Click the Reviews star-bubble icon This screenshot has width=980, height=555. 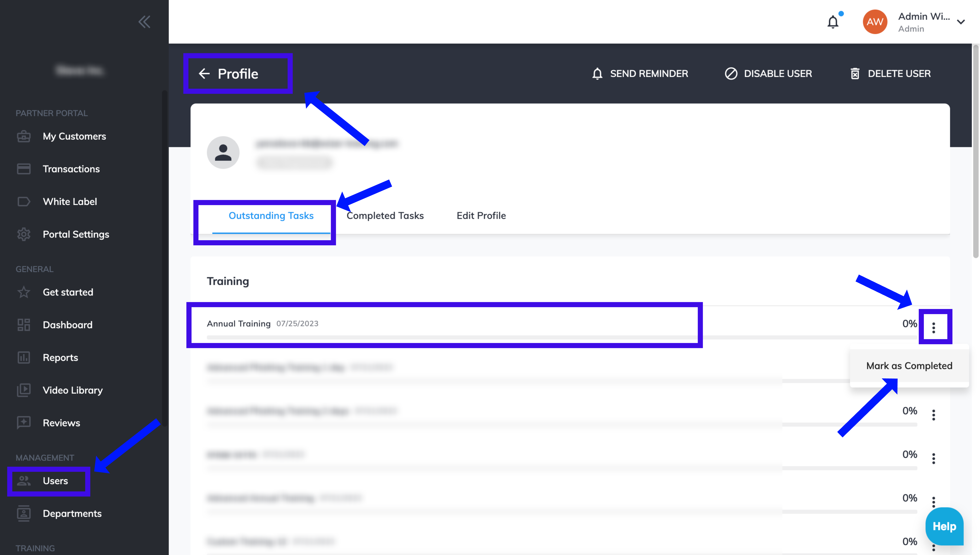click(24, 423)
